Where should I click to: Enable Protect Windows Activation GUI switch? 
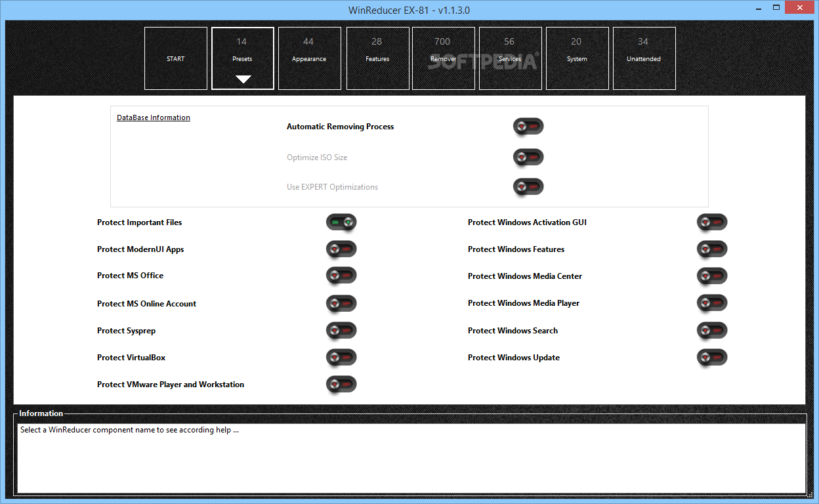pos(712,222)
